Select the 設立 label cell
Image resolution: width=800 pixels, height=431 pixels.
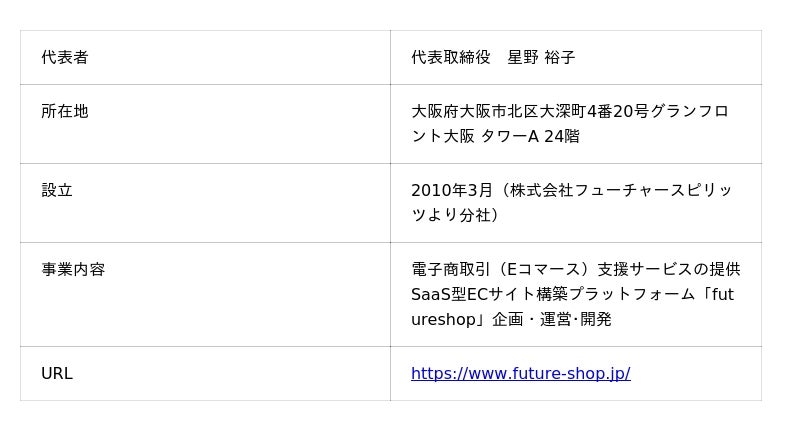pyautogui.click(x=57, y=190)
